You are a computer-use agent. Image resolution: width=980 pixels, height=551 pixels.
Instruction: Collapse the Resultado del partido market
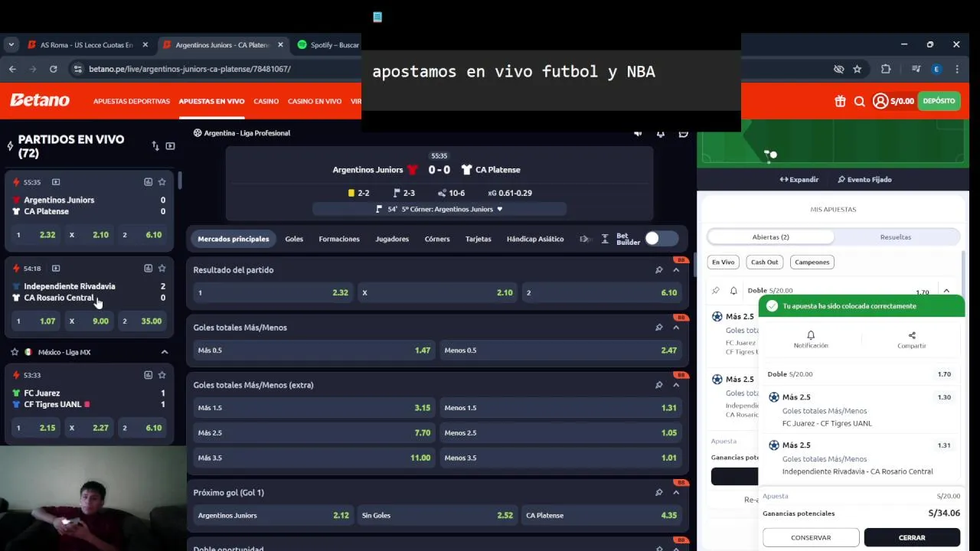676,270
